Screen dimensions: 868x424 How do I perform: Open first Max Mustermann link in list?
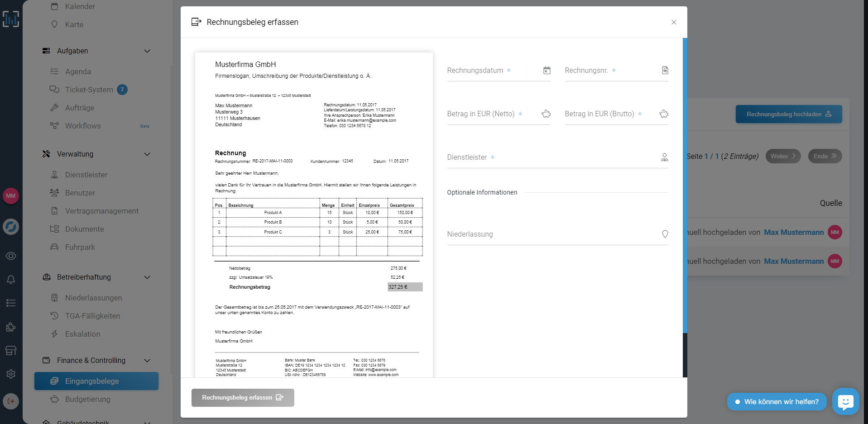coord(794,232)
